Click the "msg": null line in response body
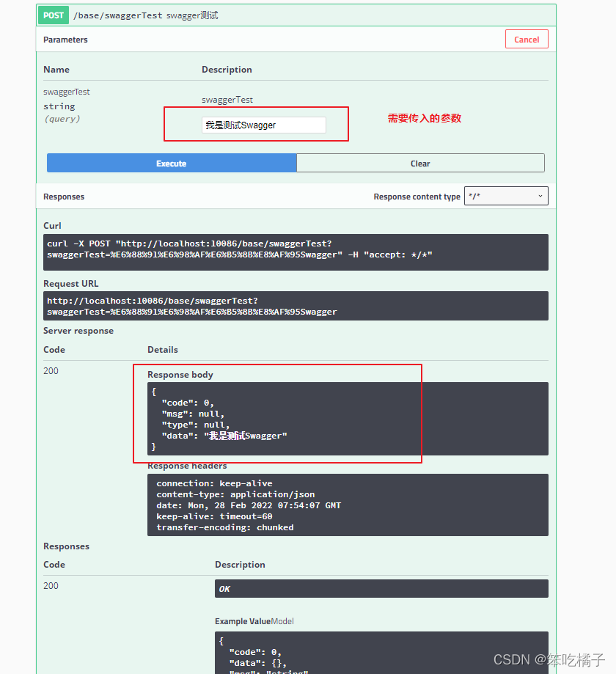Image resolution: width=616 pixels, height=674 pixels. coord(193,414)
